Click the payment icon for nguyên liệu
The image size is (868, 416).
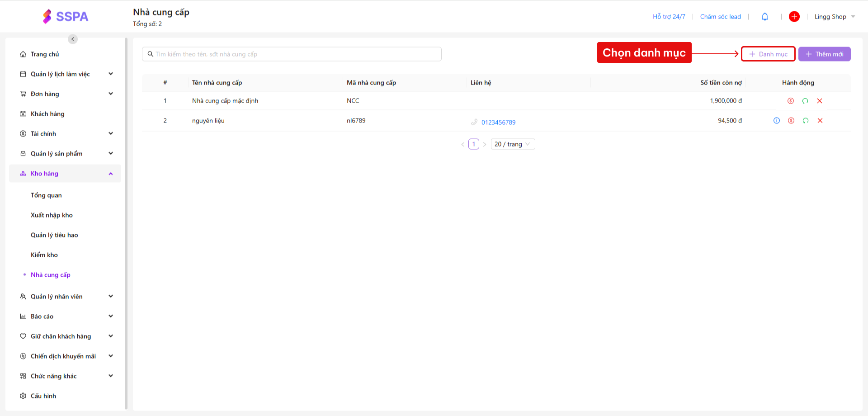tap(791, 121)
